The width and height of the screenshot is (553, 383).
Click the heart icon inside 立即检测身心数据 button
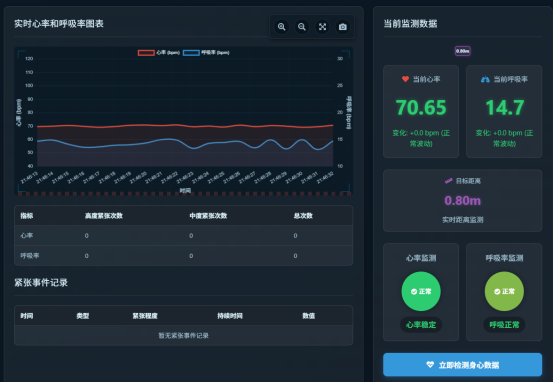pyautogui.click(x=430, y=365)
